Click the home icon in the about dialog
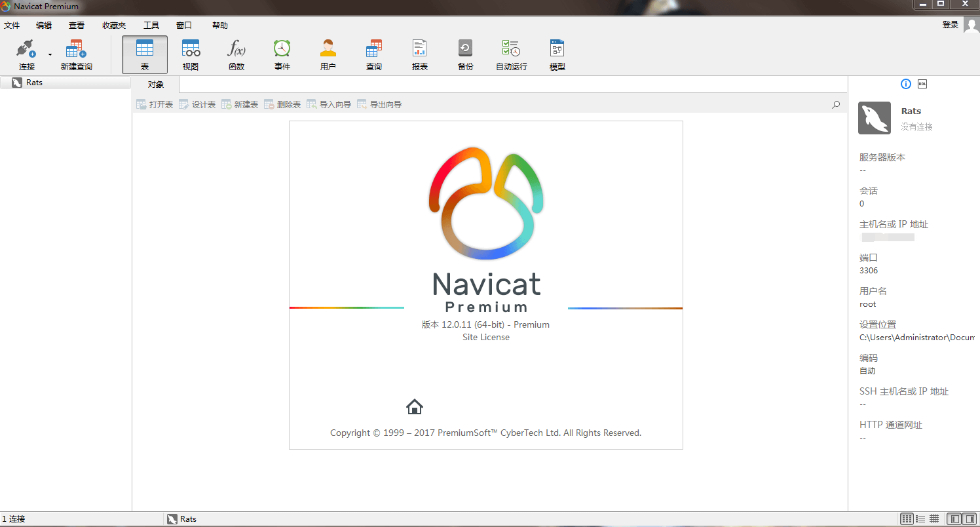This screenshot has height=527, width=980. click(415, 406)
